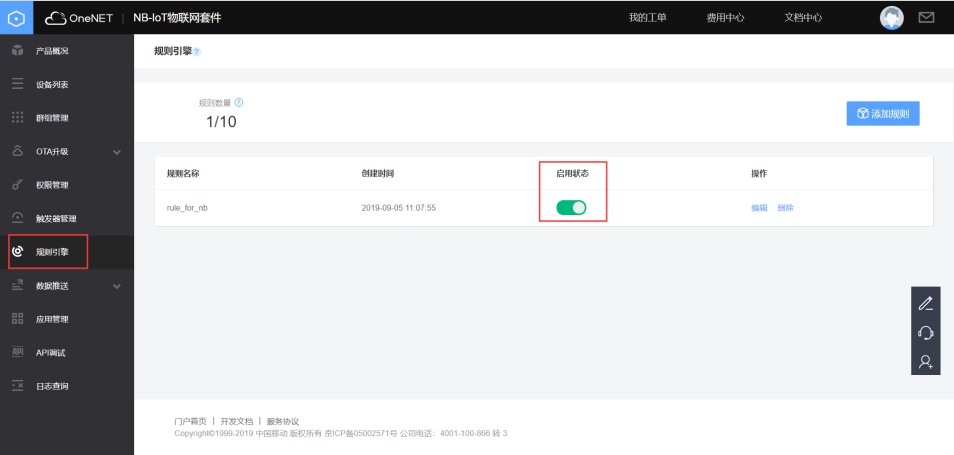Select API调试 menu label
Viewport: 954px width, 455px height.
coord(50,353)
